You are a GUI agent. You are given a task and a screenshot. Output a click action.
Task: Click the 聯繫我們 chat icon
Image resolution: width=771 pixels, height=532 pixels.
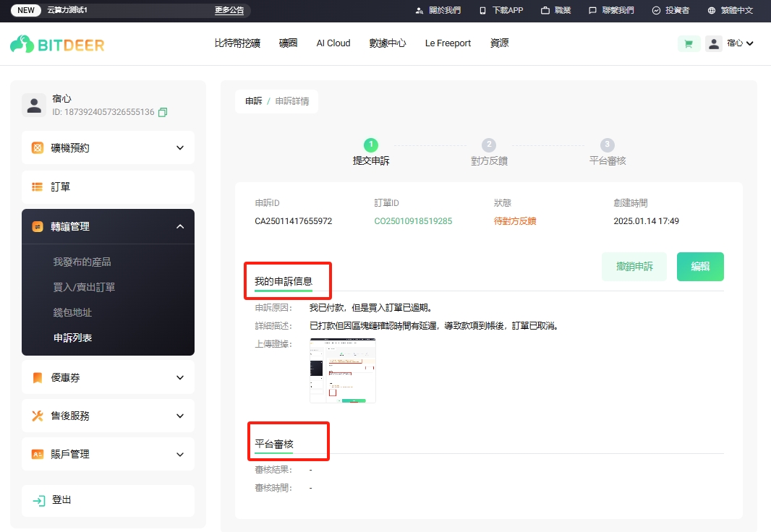coord(592,10)
